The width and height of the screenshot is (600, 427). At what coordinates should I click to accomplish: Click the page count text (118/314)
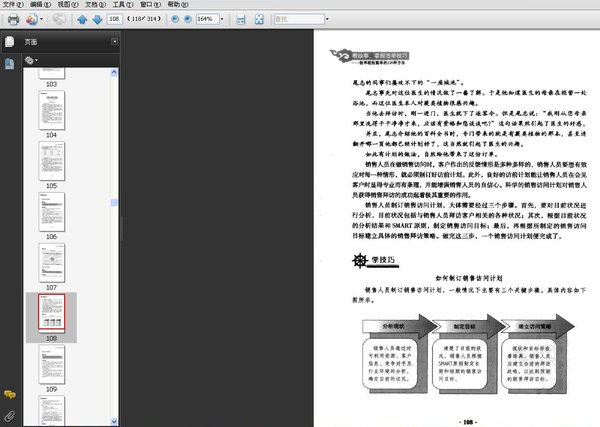pyautogui.click(x=144, y=19)
